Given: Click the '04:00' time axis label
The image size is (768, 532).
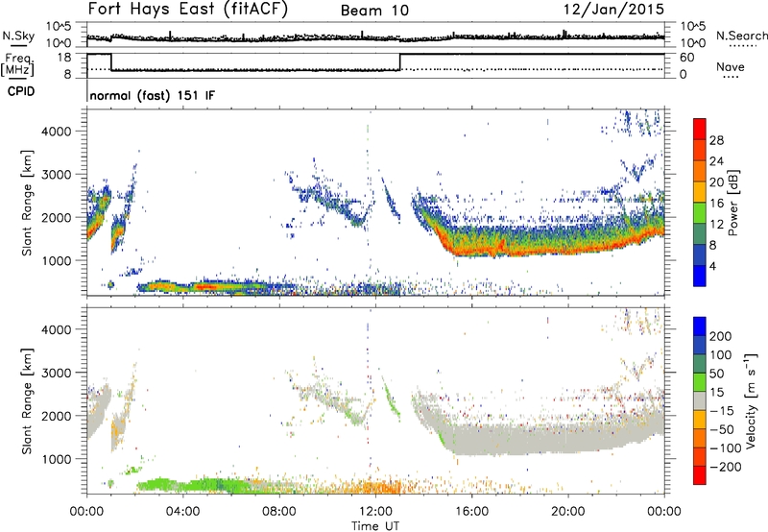Looking at the screenshot, I should [183, 512].
